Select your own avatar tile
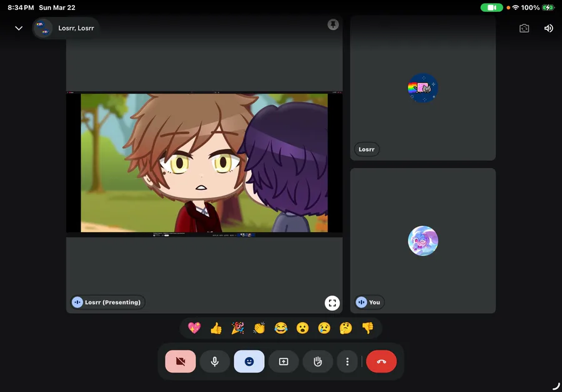Screen dimensions: 562x392 click(x=423, y=240)
